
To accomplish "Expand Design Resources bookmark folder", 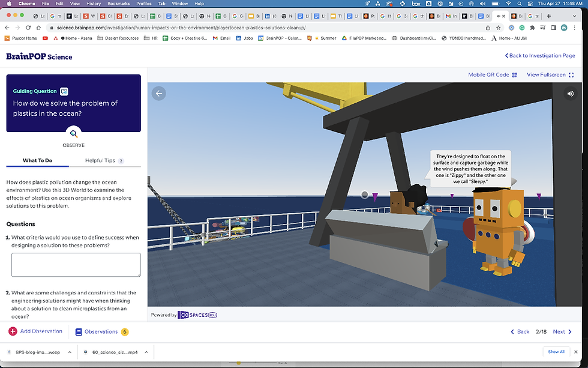I will pyautogui.click(x=118, y=38).
